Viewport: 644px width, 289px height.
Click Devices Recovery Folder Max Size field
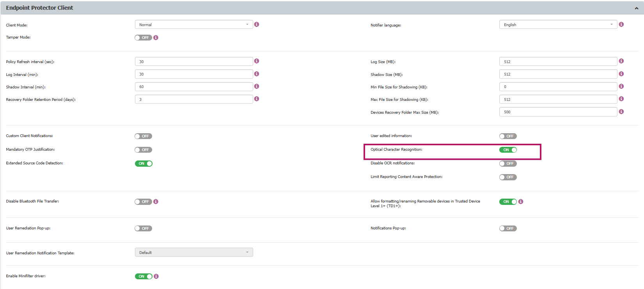(558, 112)
